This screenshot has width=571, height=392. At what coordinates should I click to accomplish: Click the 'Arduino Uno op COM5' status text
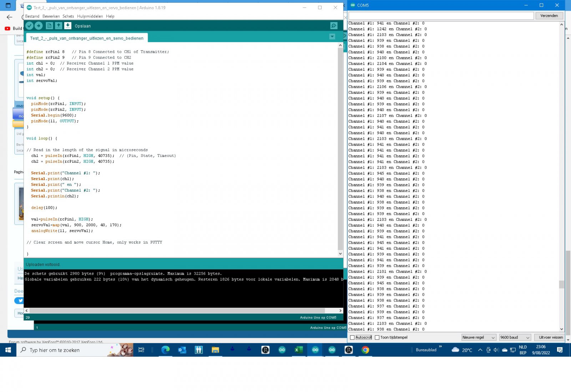[318, 317]
